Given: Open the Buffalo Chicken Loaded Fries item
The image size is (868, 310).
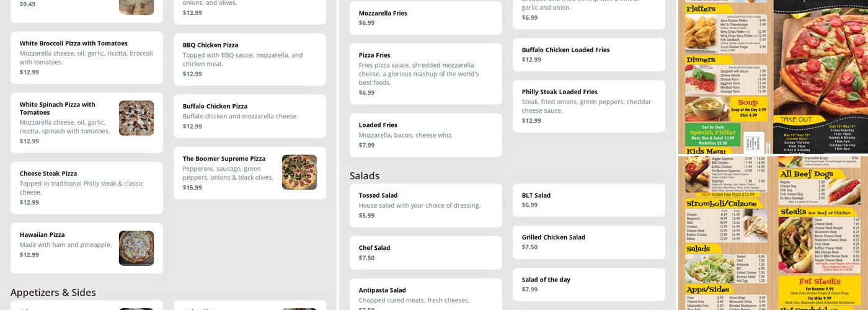Looking at the screenshot, I should click(588, 55).
